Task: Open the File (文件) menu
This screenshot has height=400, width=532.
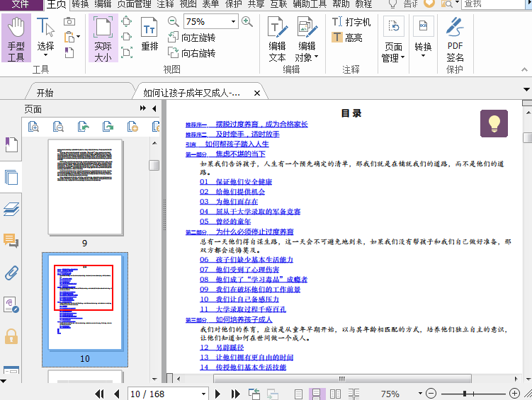Action: [x=21, y=4]
